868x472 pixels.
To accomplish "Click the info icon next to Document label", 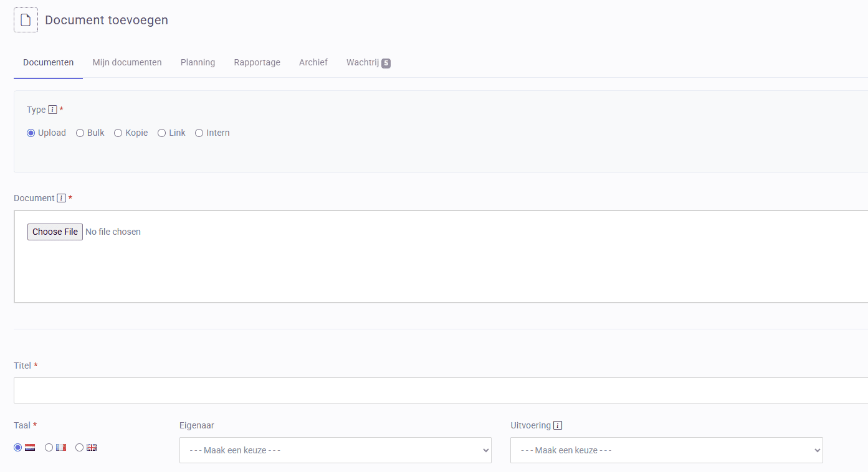I will coord(61,198).
